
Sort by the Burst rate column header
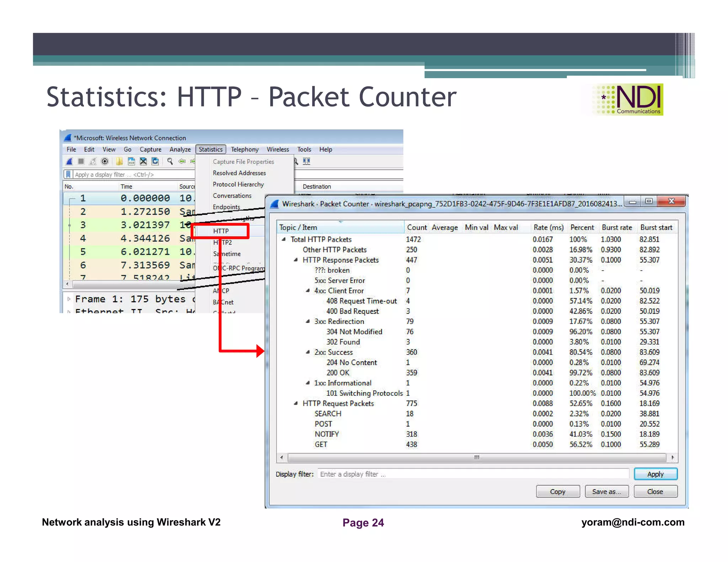pyautogui.click(x=617, y=228)
